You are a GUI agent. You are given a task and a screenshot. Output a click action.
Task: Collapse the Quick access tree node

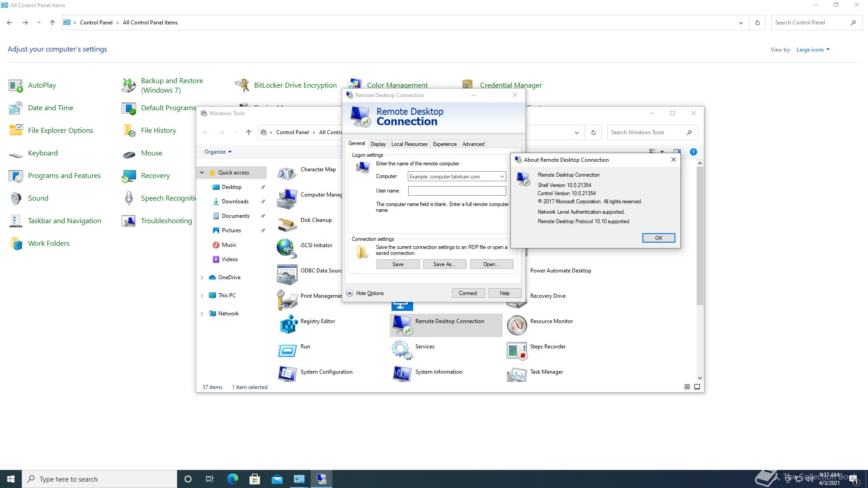(x=202, y=173)
